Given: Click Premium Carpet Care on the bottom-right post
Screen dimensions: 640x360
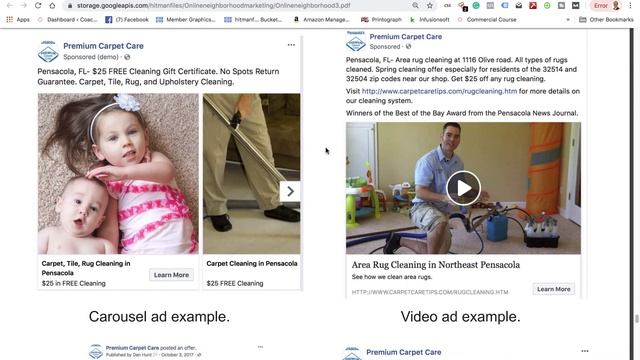Looking at the screenshot, I should coord(404,352).
